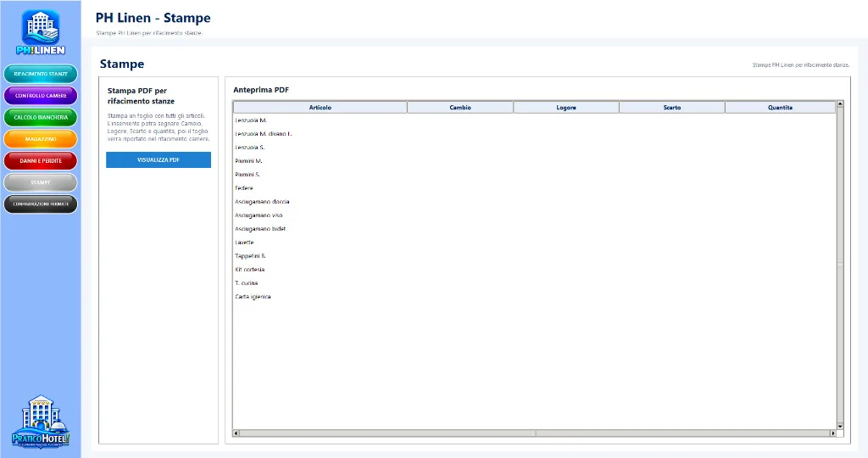Click the vertical scrollbar down arrow
Screen dimensions: 868x458
click(x=840, y=426)
